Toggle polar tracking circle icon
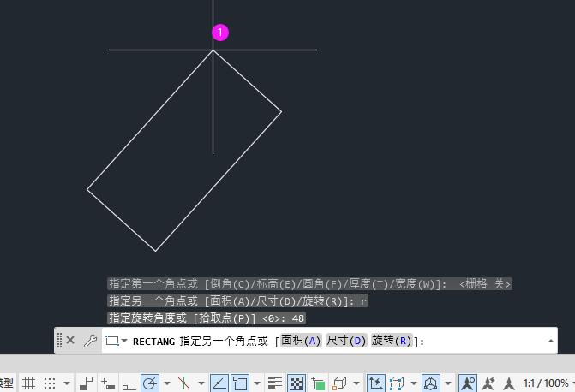 click(x=150, y=383)
